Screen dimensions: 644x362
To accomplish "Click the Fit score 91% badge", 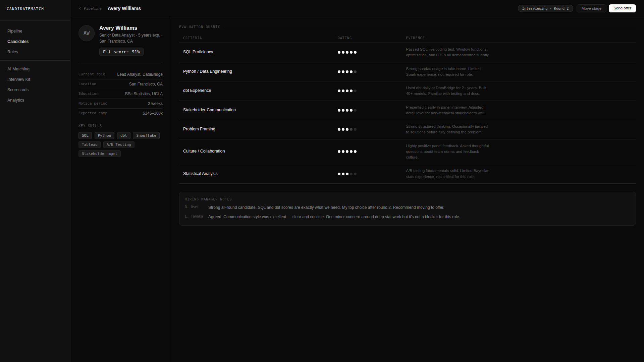I will tap(121, 52).
